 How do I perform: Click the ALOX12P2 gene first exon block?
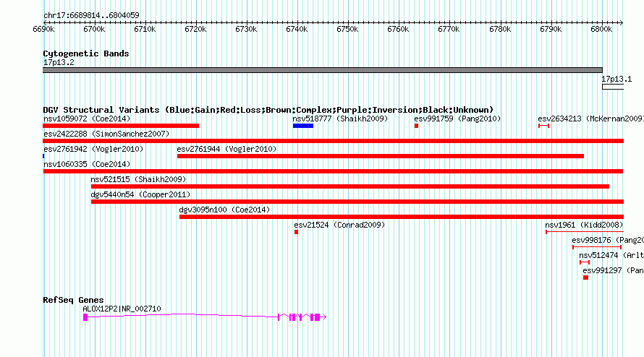pyautogui.click(x=85, y=317)
